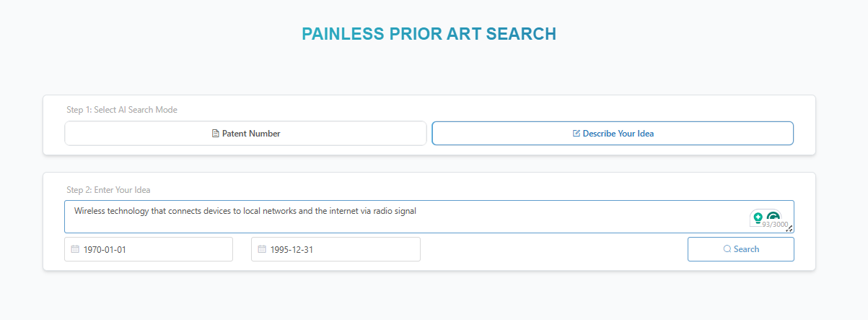Click the document icon beside Patent Number

coord(215,134)
